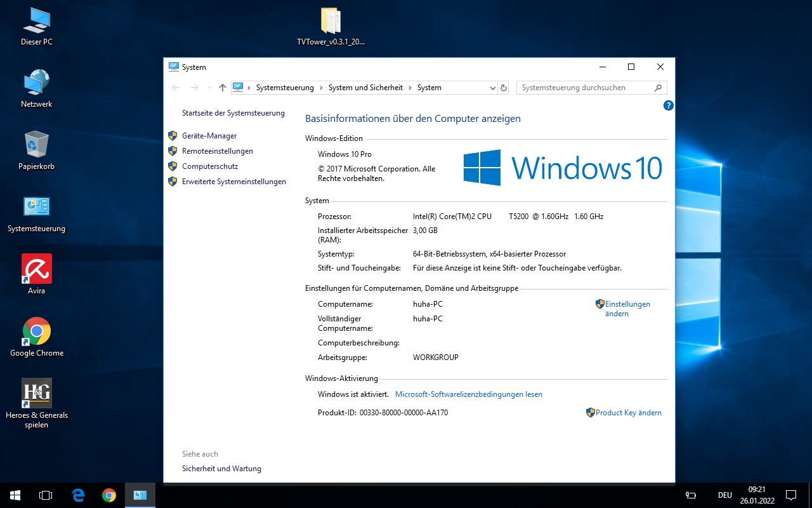Open recent locations dropdown arrow
The width and height of the screenshot is (812, 508).
(210, 88)
